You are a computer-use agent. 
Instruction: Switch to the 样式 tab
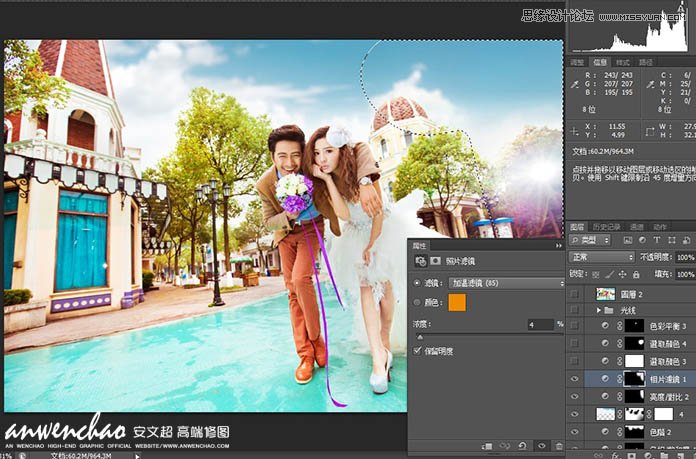click(x=623, y=62)
